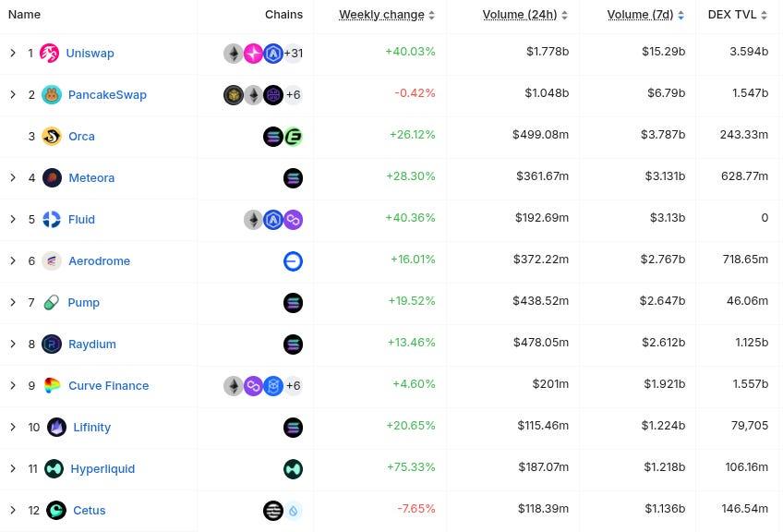Sort by DEX TVL column header

732,15
